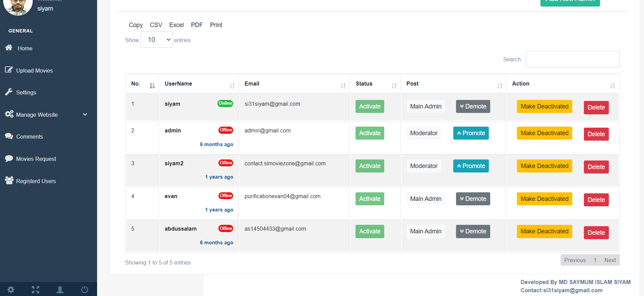Open the Show entries dropdown
Viewport: 644px width, 296px height.
tap(157, 40)
